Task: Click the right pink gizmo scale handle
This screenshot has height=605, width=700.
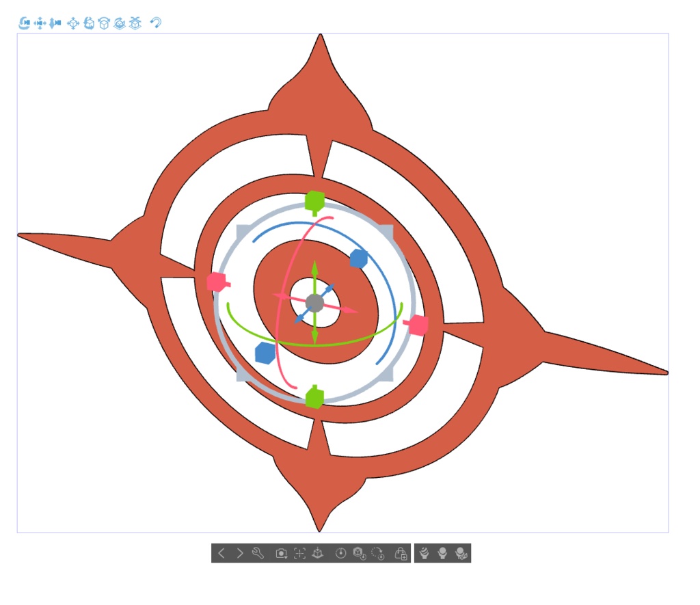Action: pos(418,325)
